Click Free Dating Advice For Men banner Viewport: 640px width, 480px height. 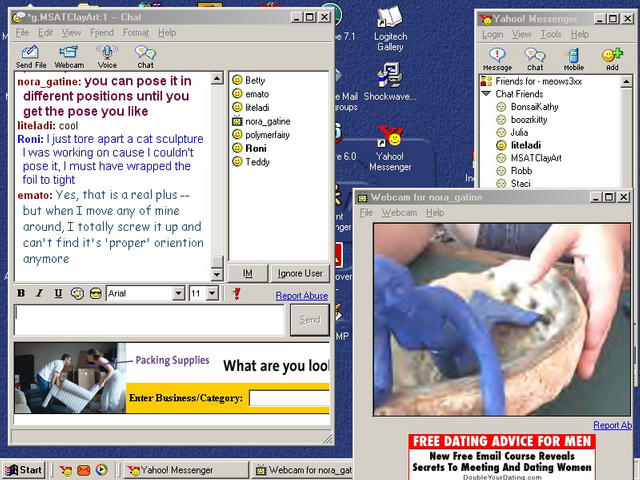pos(502,457)
